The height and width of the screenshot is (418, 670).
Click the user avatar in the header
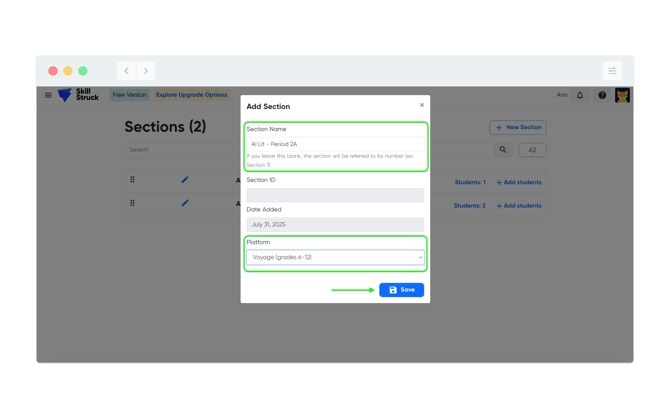click(x=622, y=95)
